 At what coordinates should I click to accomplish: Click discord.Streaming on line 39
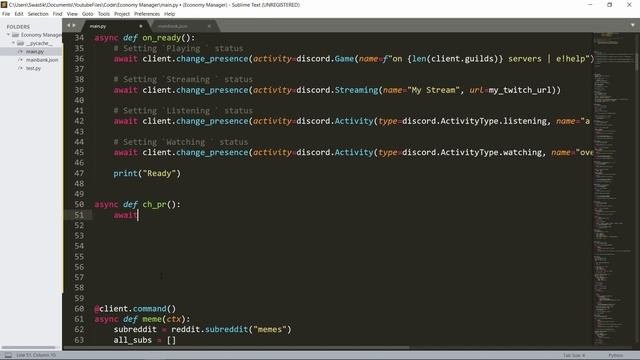coord(337,90)
